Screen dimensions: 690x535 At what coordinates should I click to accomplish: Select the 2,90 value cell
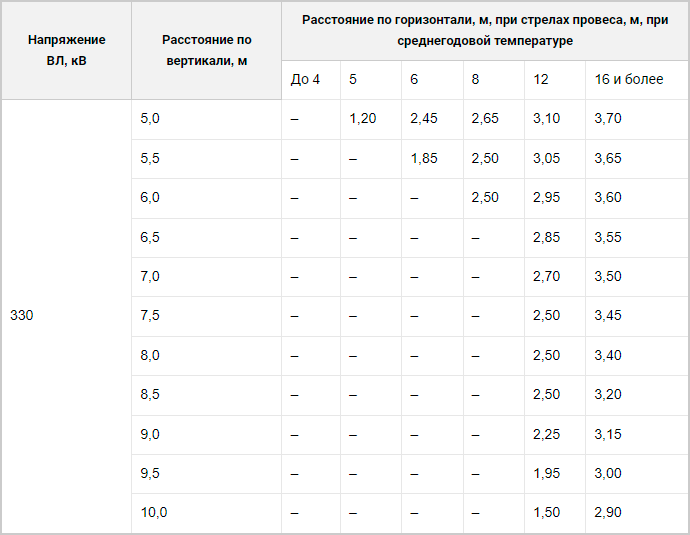(637, 513)
